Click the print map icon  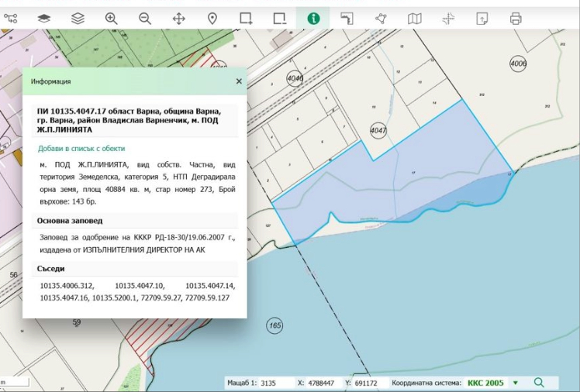[516, 18]
